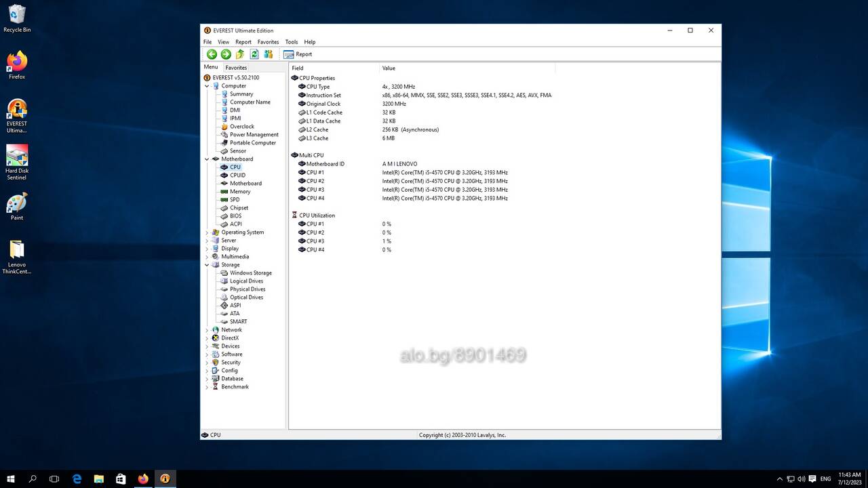
Task: Switch to the Menu tab
Action: pyautogui.click(x=211, y=67)
